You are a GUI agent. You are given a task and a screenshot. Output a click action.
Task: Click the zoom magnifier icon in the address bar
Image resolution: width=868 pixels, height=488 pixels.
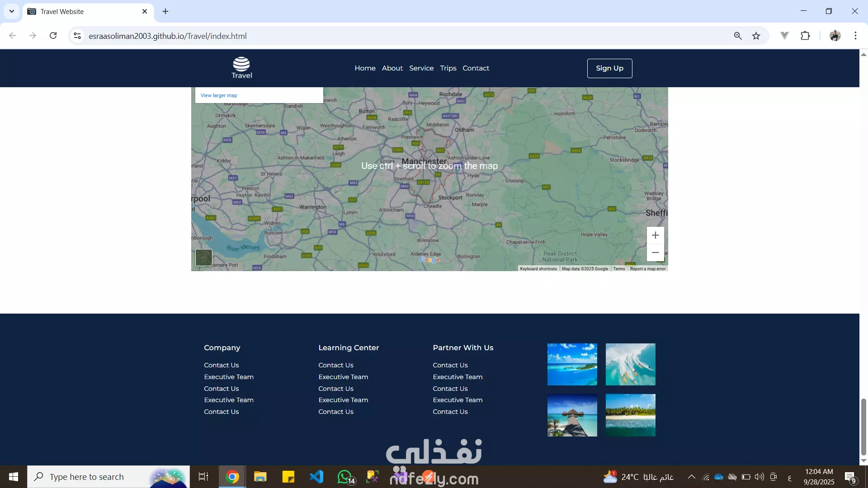(738, 36)
